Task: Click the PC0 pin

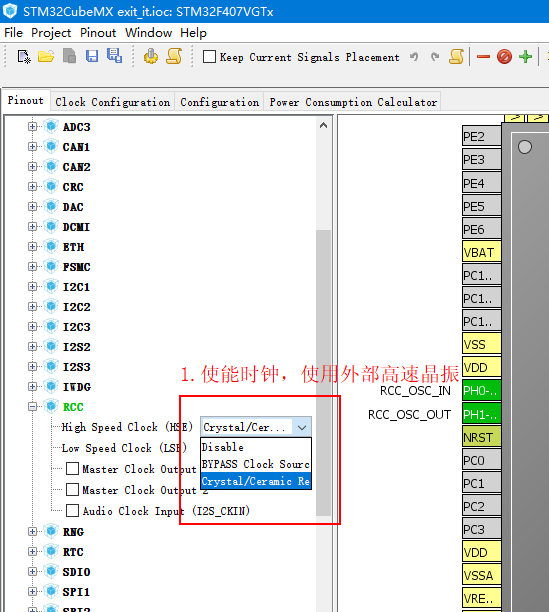Action: click(x=481, y=460)
